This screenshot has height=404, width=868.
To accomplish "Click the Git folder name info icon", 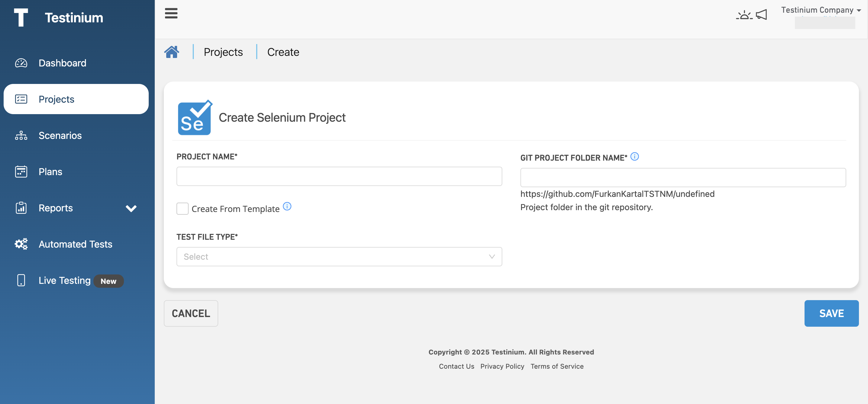I will pos(634,156).
